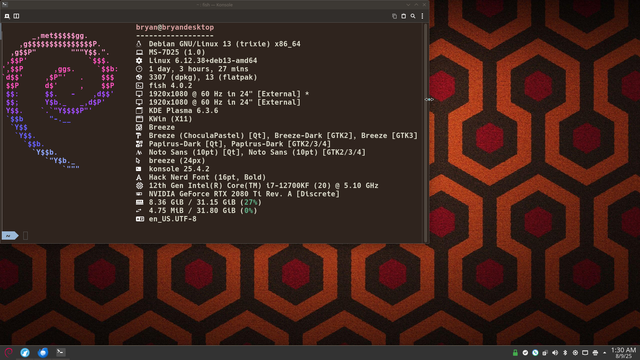Click the green lock tray icon
The height and width of the screenshot is (360, 640).
515,353
